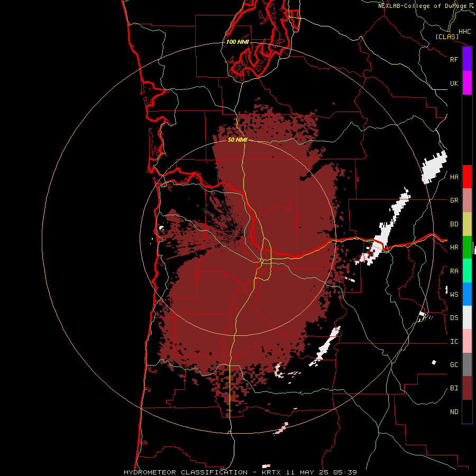Pick the blue WS legend swatch
This screenshot has width=476, height=476.
[x=467, y=294]
